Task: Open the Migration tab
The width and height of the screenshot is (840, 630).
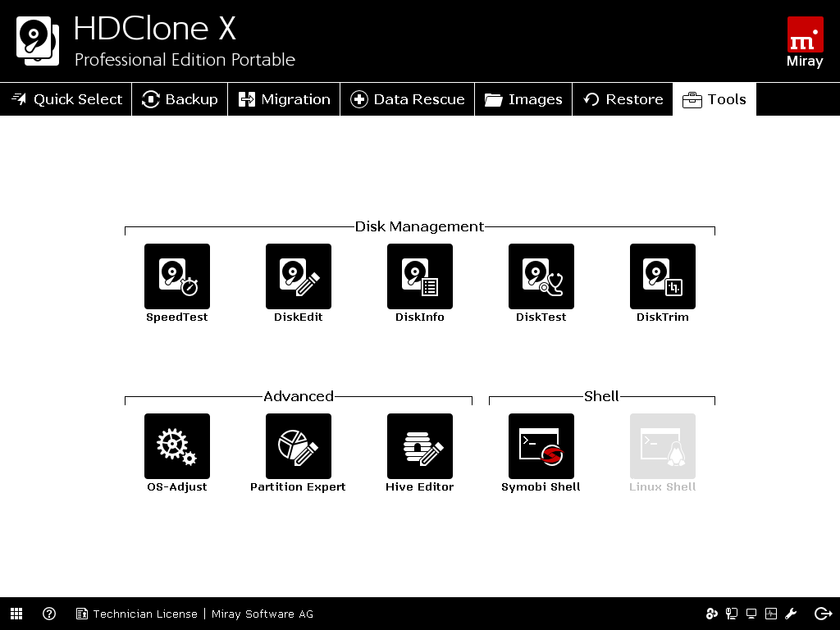Action: tap(284, 99)
